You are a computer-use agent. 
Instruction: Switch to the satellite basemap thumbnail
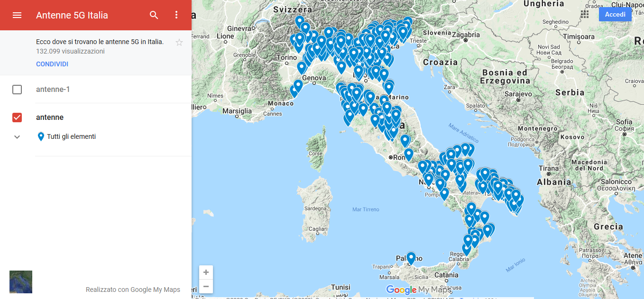click(x=21, y=282)
